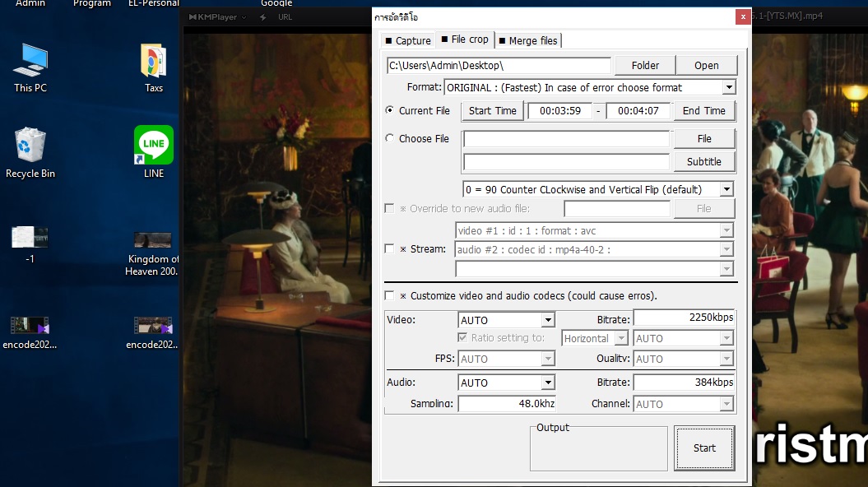Select the '-1' desktop file icon
This screenshot has width=868, height=487.
(30, 243)
